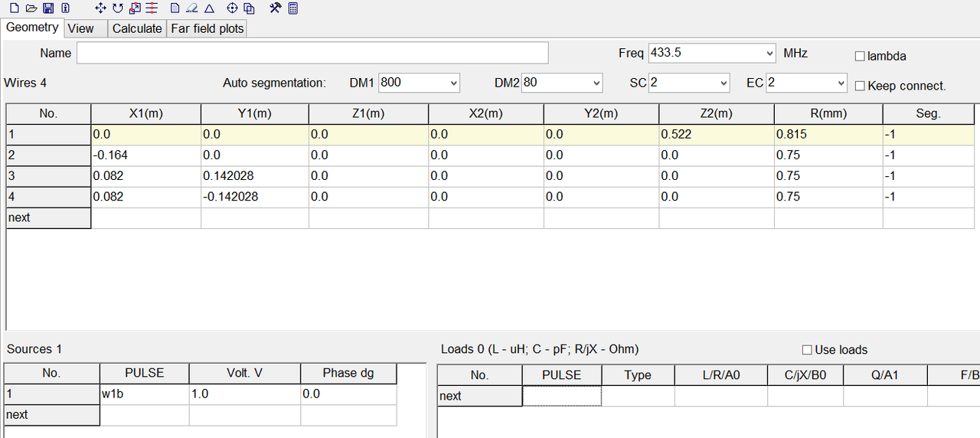Click the R(mm) column header
Image resolution: width=980 pixels, height=438 pixels.
(x=828, y=113)
